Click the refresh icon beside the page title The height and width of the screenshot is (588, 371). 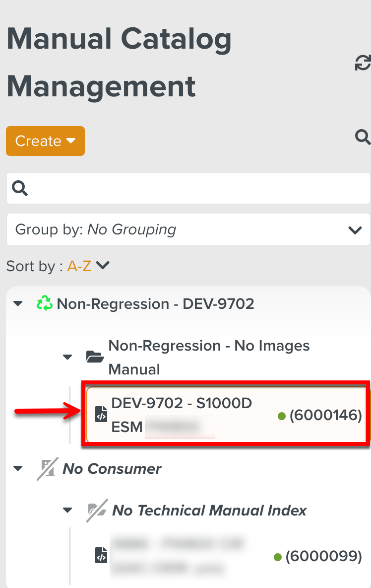click(x=363, y=63)
